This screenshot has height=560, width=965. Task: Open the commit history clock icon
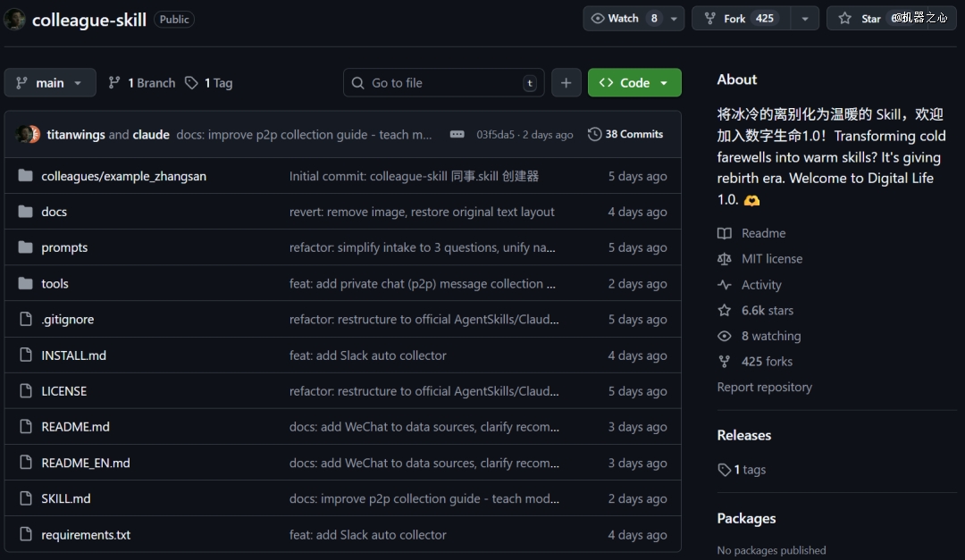[594, 134]
